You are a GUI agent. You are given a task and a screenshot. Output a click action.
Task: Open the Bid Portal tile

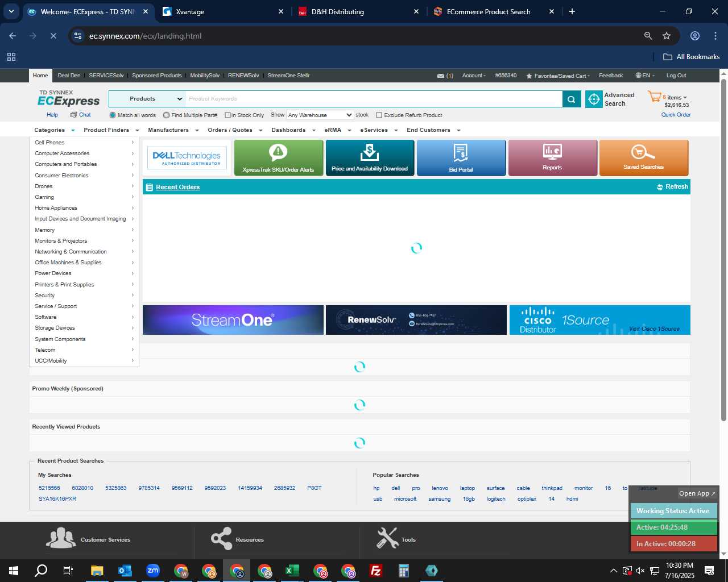pyautogui.click(x=461, y=157)
